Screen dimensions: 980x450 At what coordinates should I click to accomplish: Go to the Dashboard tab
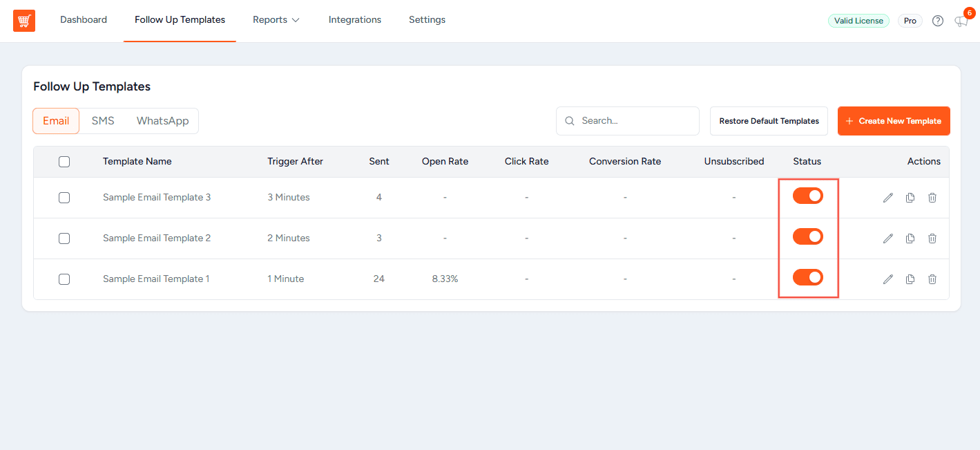(x=84, y=20)
